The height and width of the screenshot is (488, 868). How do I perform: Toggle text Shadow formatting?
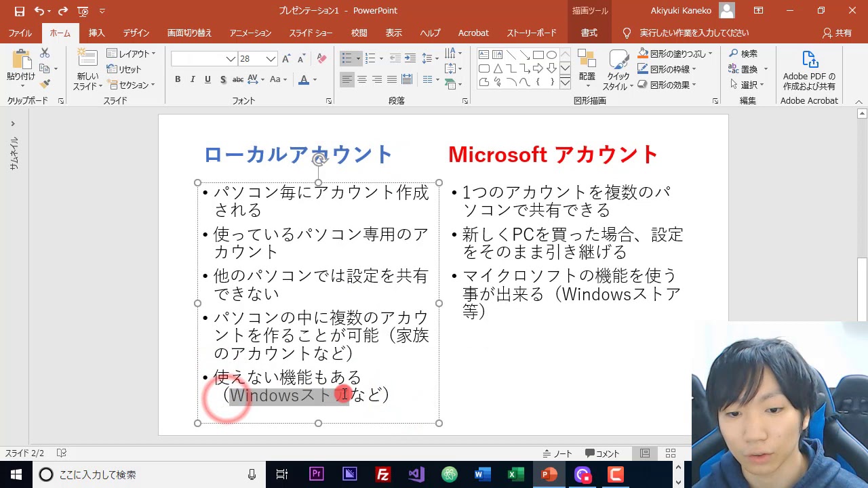[x=222, y=79]
